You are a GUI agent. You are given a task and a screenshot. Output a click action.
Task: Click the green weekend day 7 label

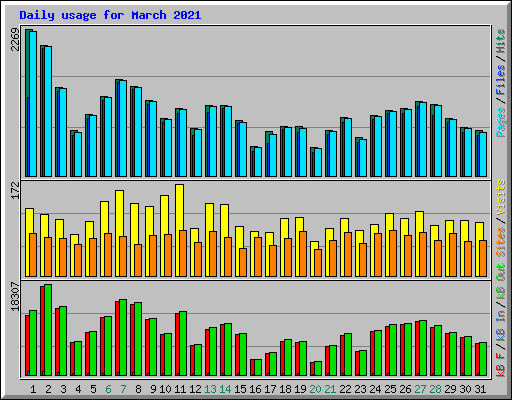click(123, 389)
